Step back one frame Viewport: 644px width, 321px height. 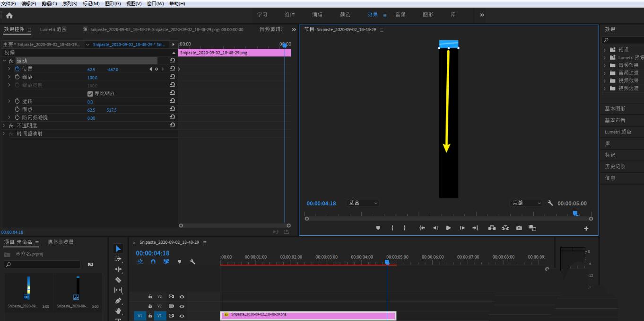click(435, 228)
